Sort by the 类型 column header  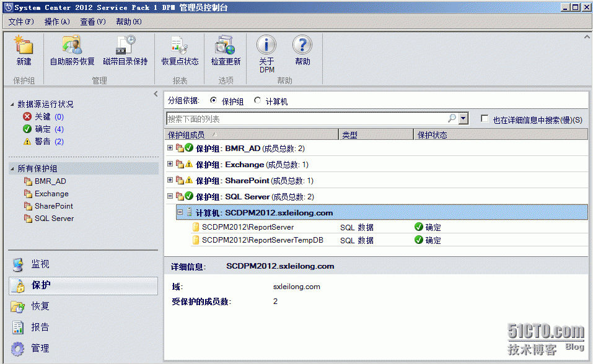click(376, 134)
